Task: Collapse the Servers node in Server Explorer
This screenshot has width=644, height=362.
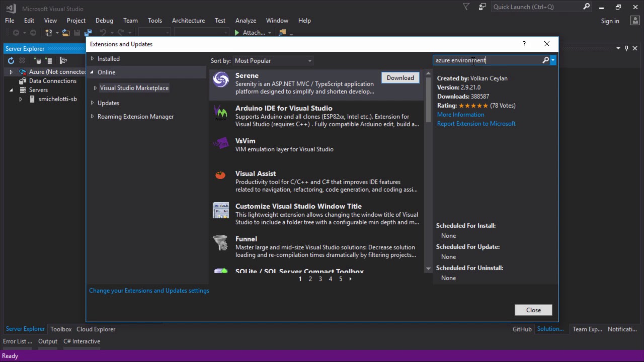Action: tap(11, 90)
